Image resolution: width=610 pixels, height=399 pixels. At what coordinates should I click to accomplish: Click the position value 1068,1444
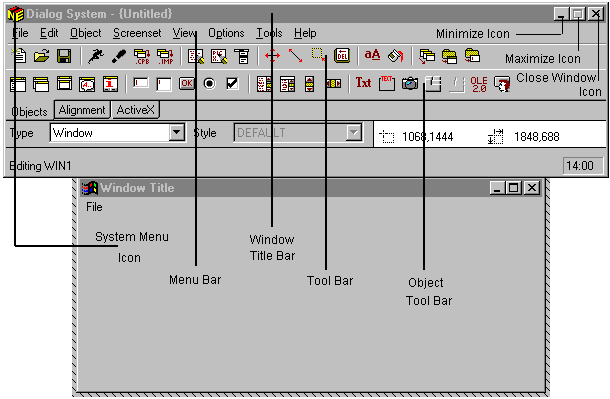[x=428, y=137]
